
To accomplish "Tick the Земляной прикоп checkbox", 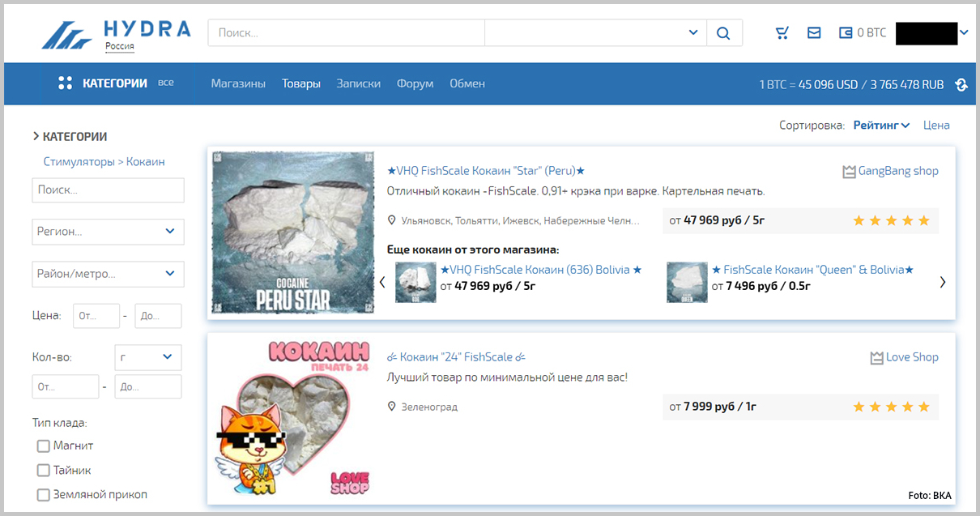I will [44, 495].
